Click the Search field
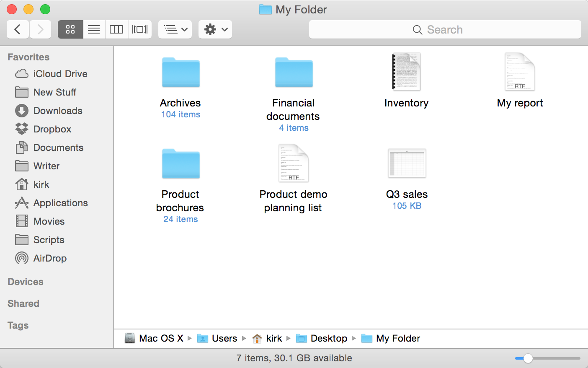Viewport: 588px width, 368px height. pos(445,30)
